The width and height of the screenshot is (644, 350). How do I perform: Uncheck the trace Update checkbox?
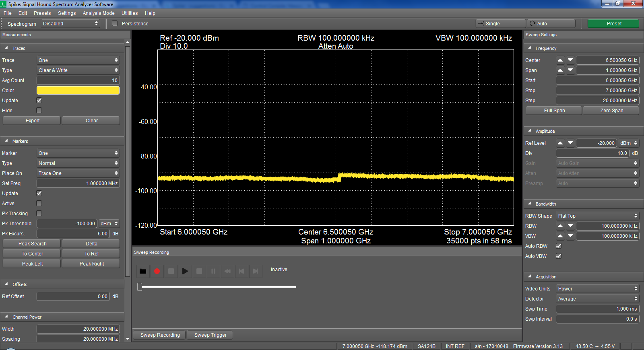click(39, 100)
